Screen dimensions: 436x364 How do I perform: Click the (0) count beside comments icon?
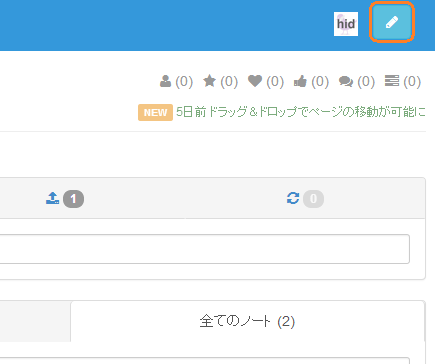pyautogui.click(x=366, y=81)
